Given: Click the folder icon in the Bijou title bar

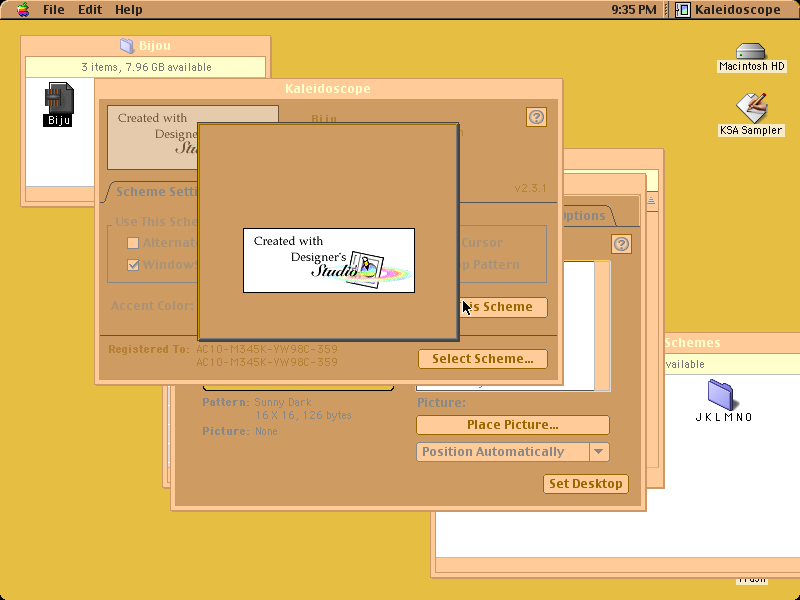Looking at the screenshot, I should coord(127,45).
